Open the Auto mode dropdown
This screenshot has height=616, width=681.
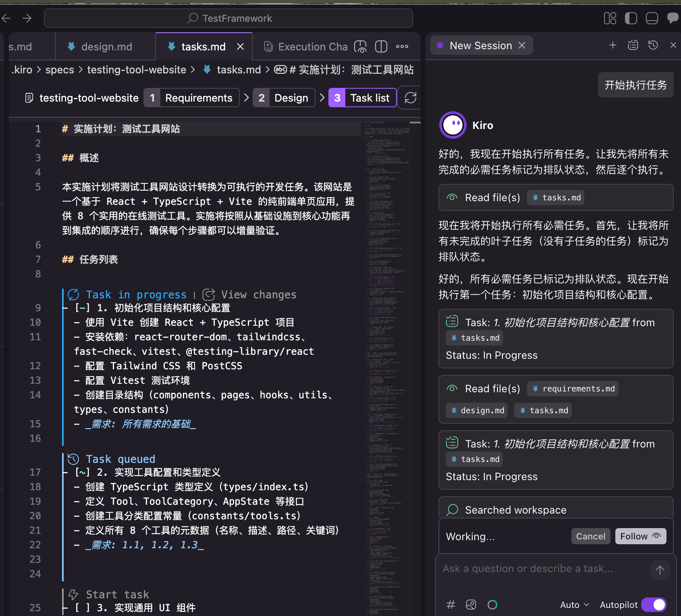[574, 604]
